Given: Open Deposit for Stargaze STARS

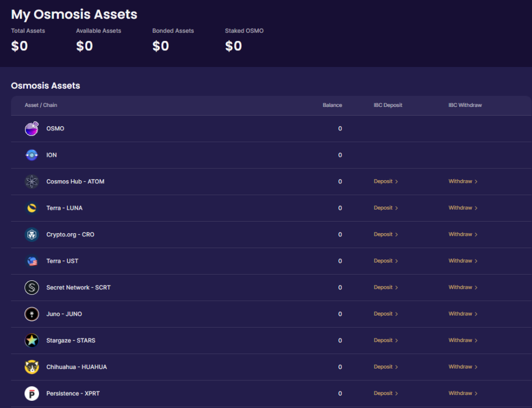Looking at the screenshot, I should (386, 340).
